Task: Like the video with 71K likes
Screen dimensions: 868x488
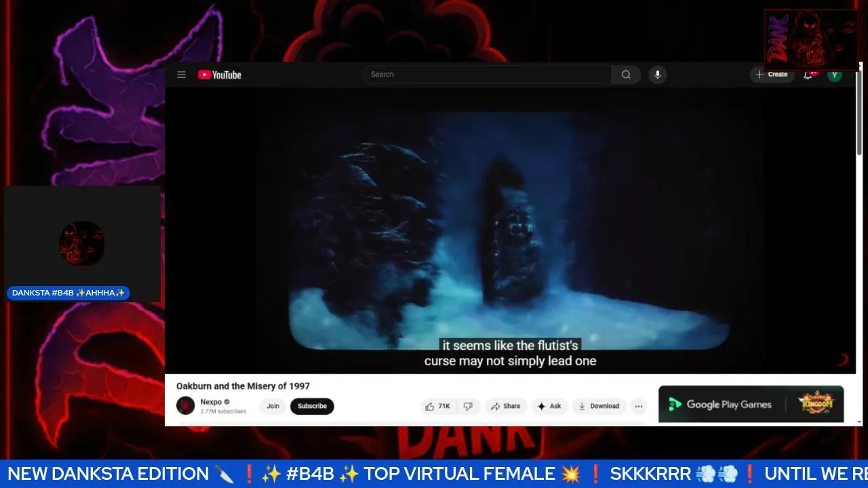Action: pyautogui.click(x=437, y=406)
